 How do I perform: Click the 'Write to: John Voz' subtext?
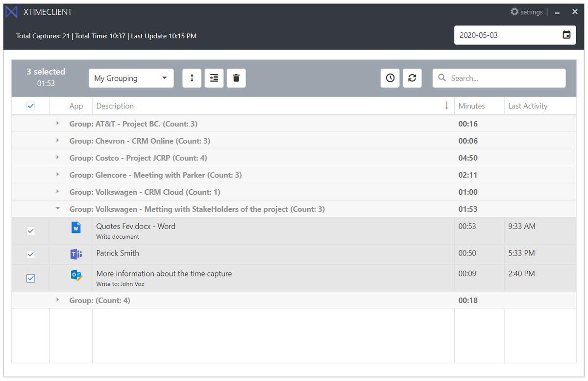(120, 284)
